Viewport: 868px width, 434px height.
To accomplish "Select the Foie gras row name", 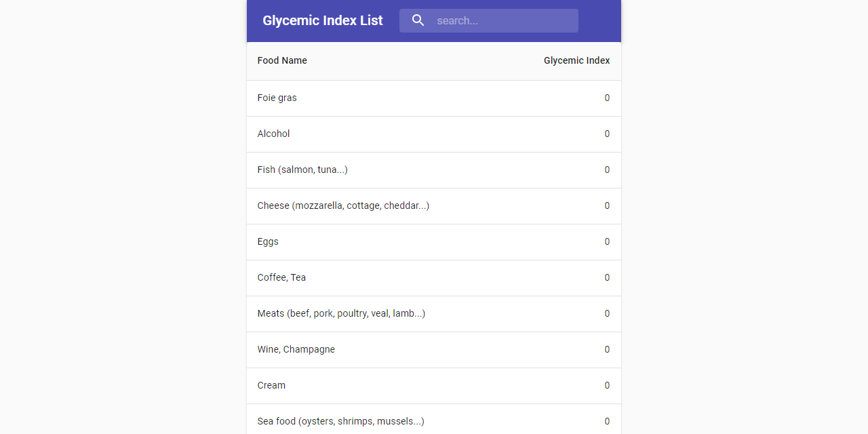I will 277,98.
